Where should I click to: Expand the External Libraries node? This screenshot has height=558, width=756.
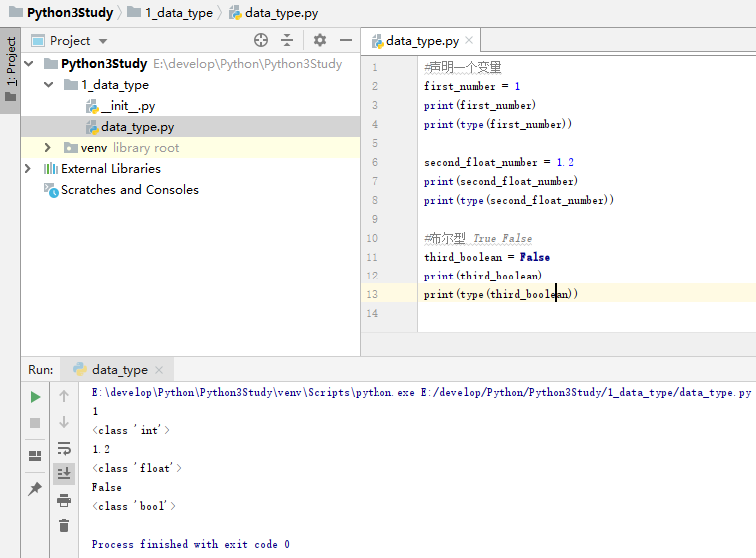pos(27,169)
